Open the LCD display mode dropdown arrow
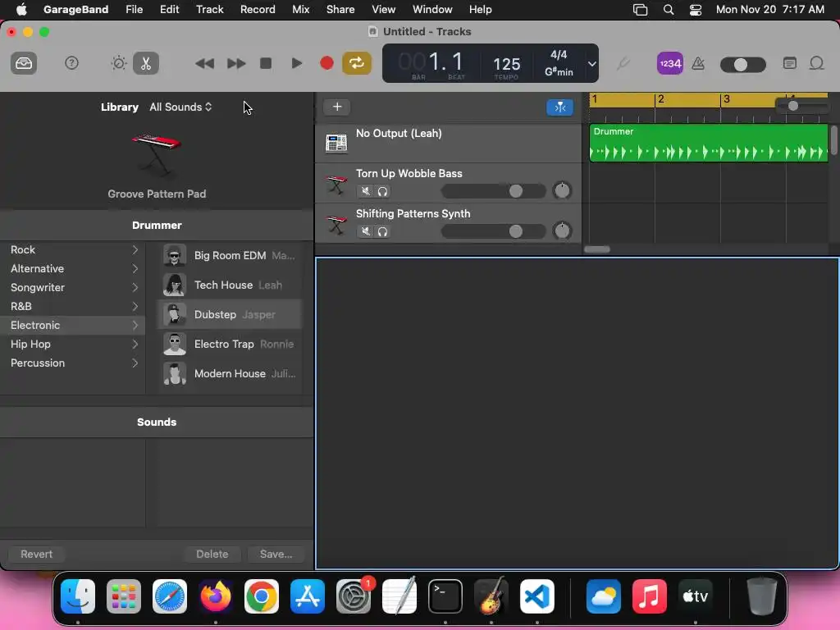The image size is (840, 630). click(591, 64)
